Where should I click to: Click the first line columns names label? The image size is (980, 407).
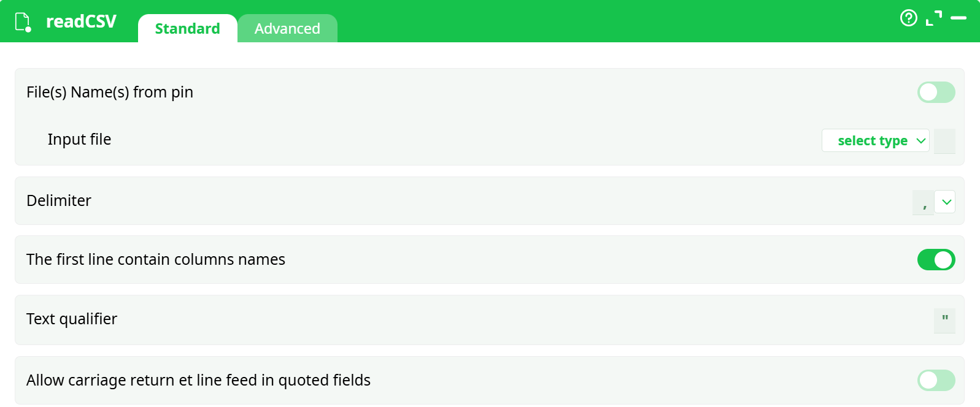[156, 260]
